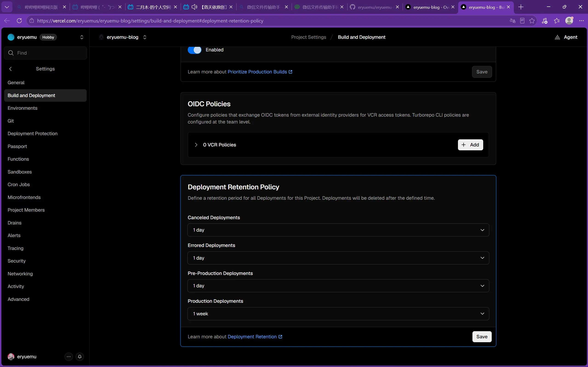Open the General settings section
The height and width of the screenshot is (367, 588).
pos(45,83)
